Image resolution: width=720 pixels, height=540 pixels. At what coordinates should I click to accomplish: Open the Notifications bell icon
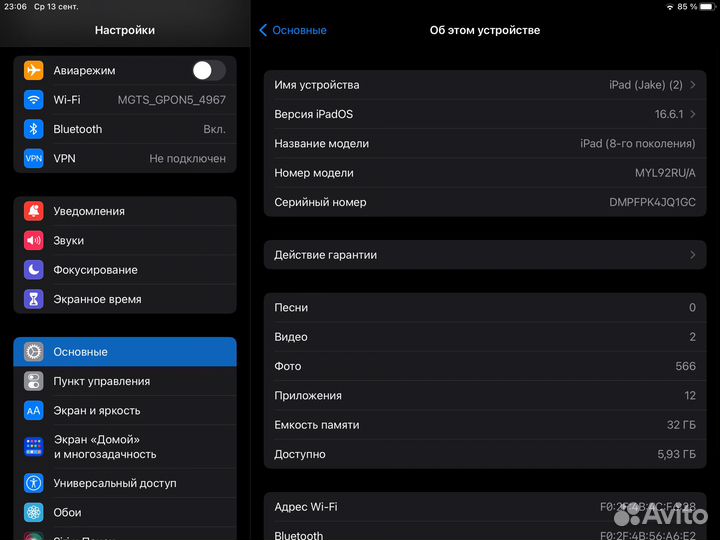pyautogui.click(x=34, y=211)
